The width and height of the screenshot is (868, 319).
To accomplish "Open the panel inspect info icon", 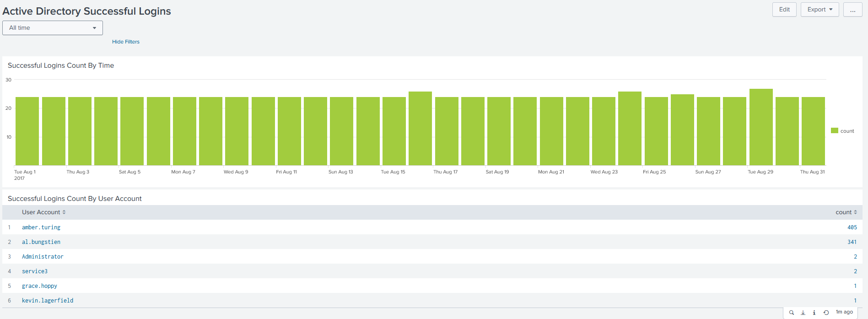I will (x=814, y=313).
